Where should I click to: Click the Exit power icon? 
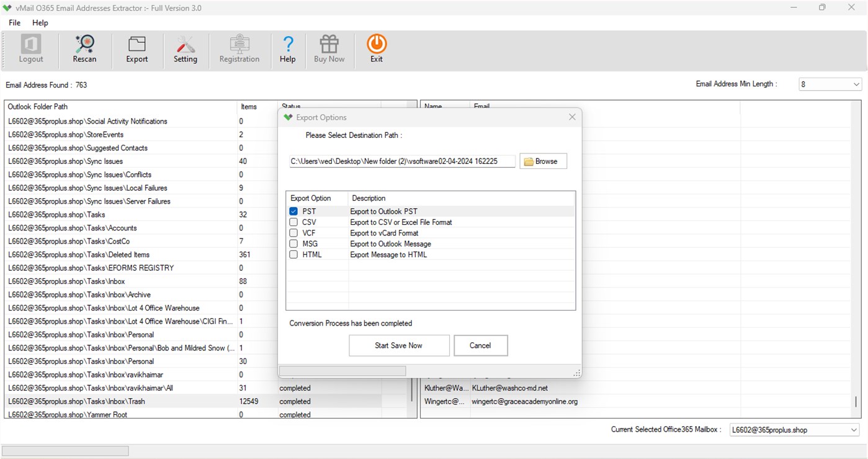click(376, 49)
